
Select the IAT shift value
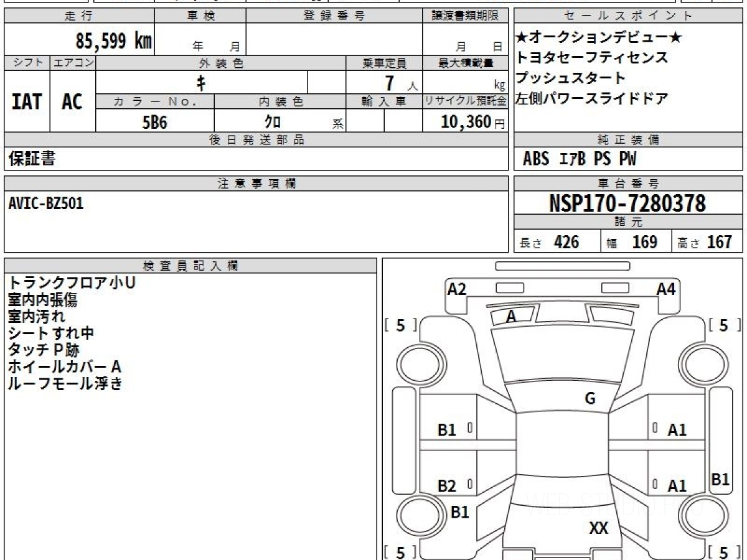pos(27,102)
